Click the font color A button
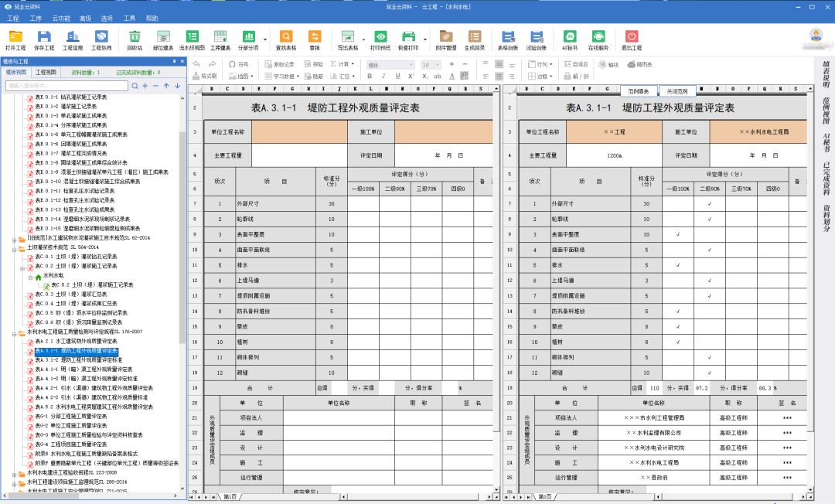 tap(452, 76)
